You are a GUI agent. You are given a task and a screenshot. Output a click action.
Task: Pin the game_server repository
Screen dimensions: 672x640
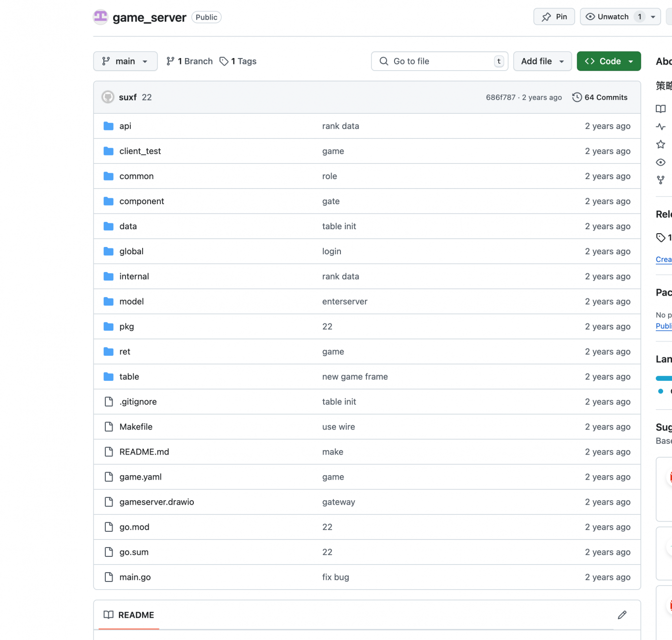[x=554, y=17]
